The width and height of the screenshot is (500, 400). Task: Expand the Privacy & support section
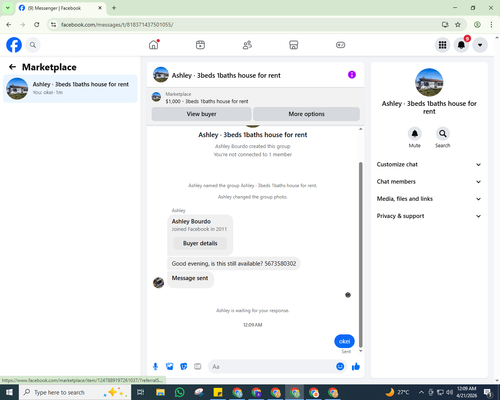tap(429, 216)
